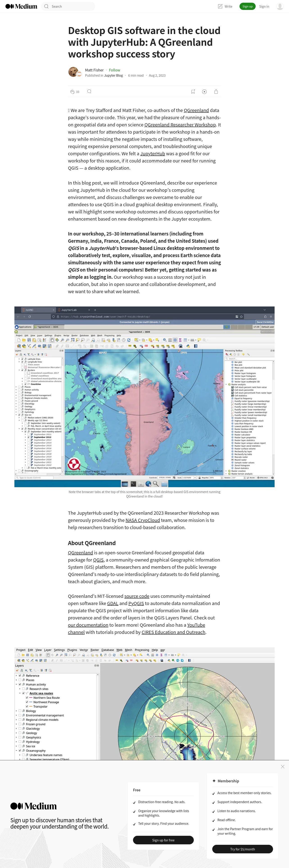Close the sign-up banner with the X
Screen dimensions: 289x868
283,767
